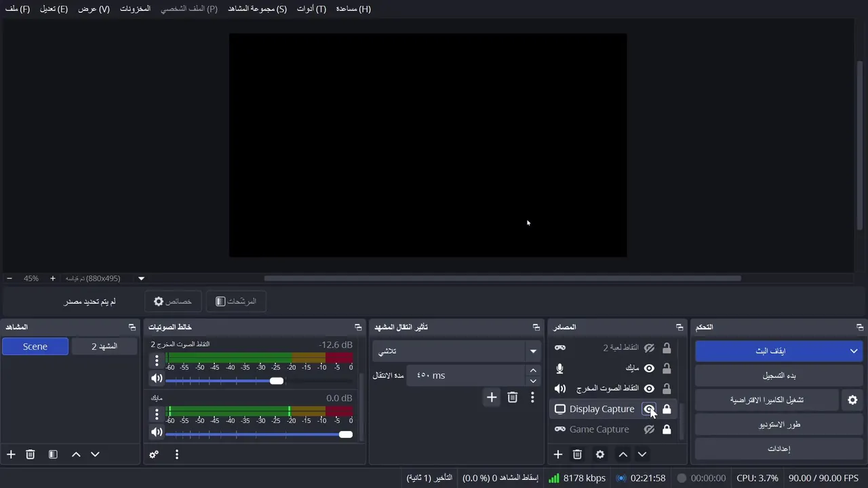
Task: Add a scene with the plus icon in Scenes
Action: point(11,454)
